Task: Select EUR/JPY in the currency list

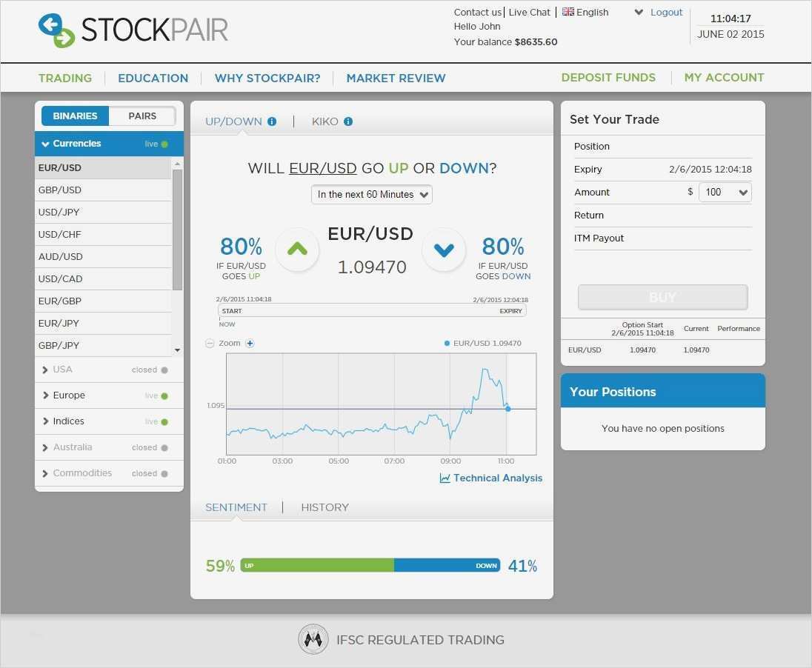Action: pyautogui.click(x=103, y=324)
